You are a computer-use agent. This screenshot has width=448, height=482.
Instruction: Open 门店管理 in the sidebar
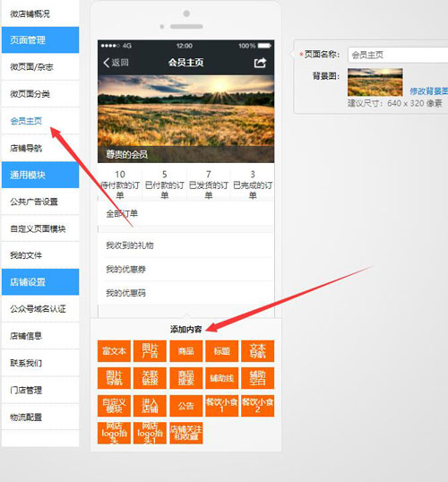[40, 390]
